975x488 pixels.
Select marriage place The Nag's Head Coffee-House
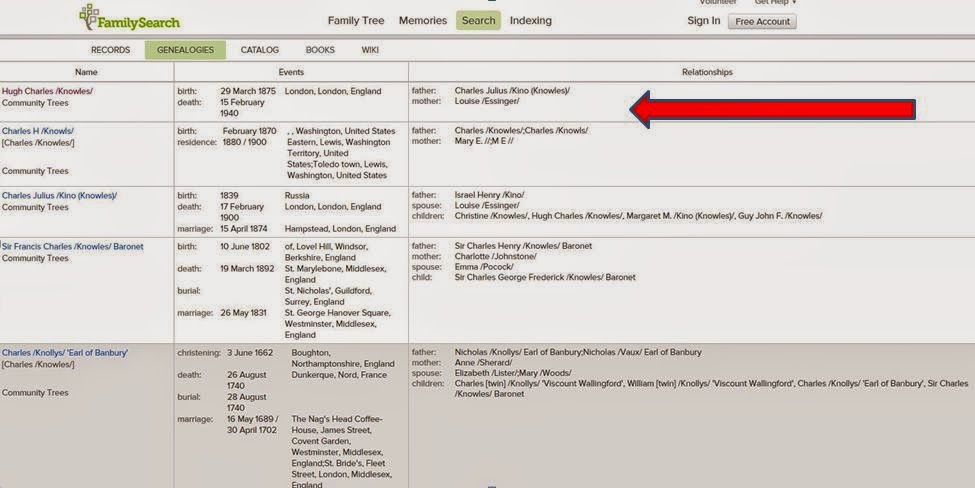(x=342, y=453)
